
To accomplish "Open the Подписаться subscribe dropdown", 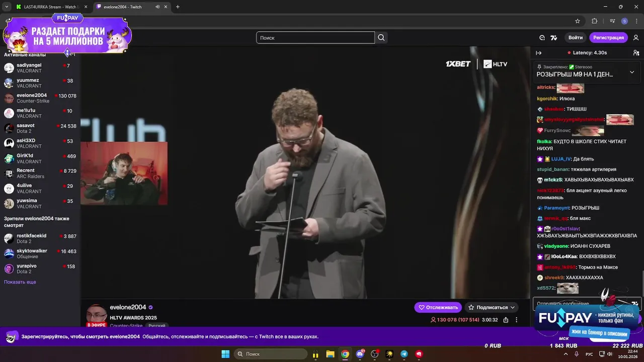I will tap(492, 307).
